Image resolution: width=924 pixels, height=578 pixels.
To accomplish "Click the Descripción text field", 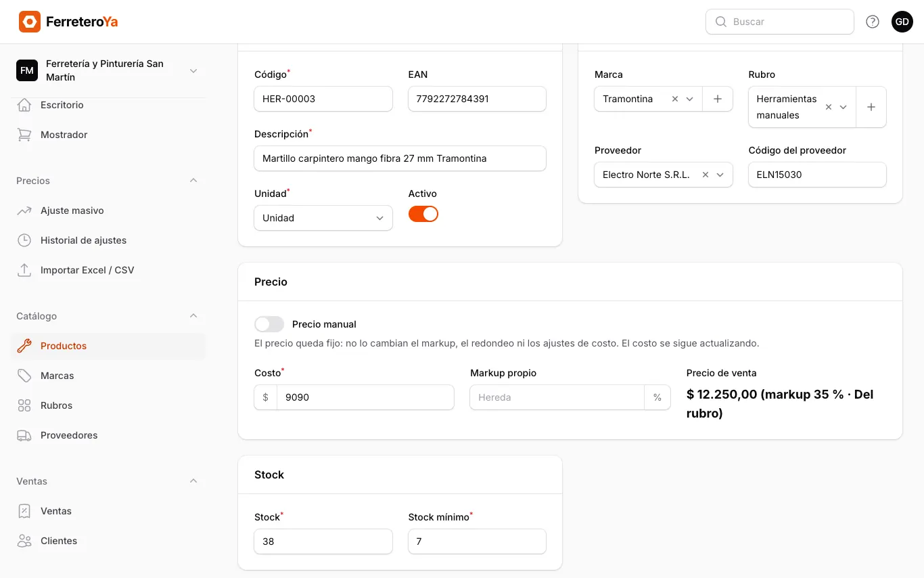I will tap(400, 158).
